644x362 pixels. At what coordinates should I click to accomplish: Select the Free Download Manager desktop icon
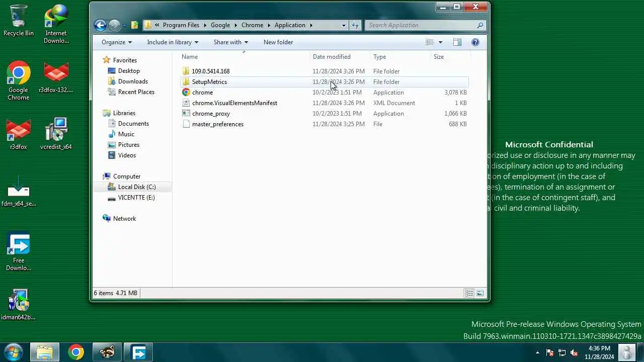click(19, 251)
